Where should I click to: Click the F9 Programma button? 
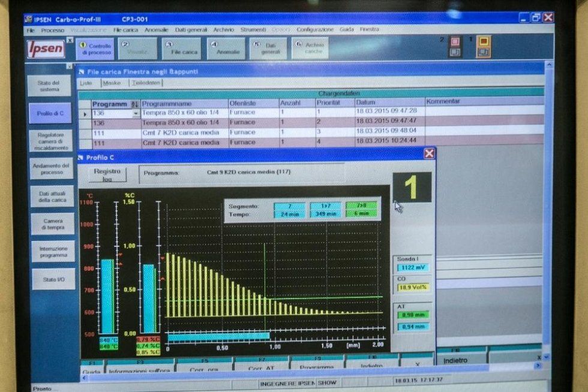[x=317, y=364]
